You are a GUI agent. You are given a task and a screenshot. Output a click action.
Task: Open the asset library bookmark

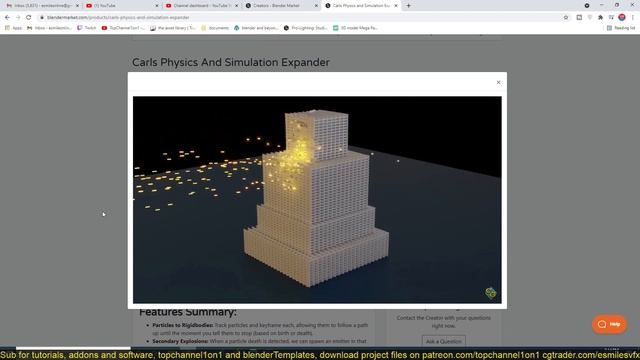pos(173,28)
